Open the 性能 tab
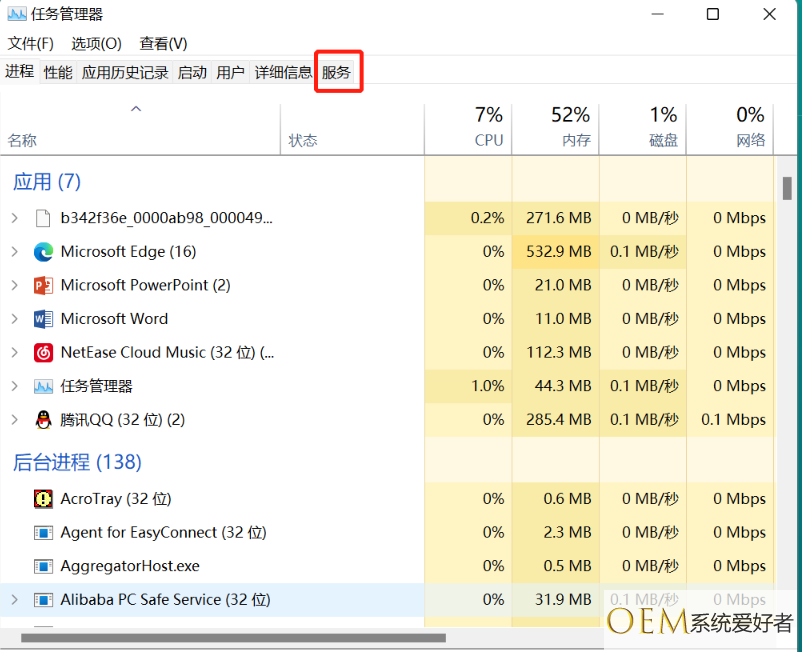This screenshot has width=802, height=652. pos(58,72)
